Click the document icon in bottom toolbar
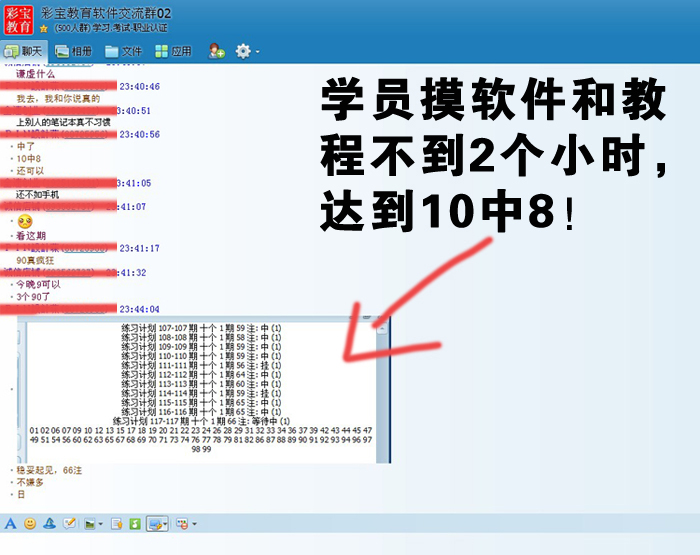The width and height of the screenshot is (700, 555). point(117,523)
